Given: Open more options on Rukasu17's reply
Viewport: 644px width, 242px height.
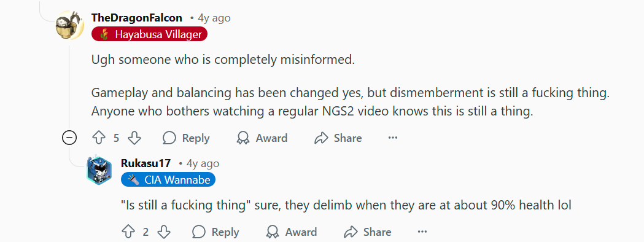Looking at the screenshot, I should click(422, 232).
